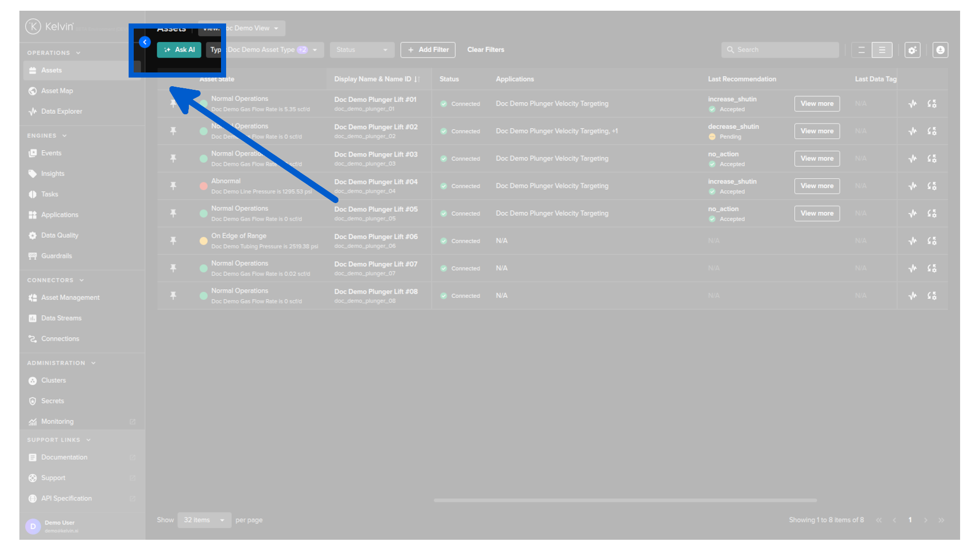Open Events in the sidebar

click(82, 153)
